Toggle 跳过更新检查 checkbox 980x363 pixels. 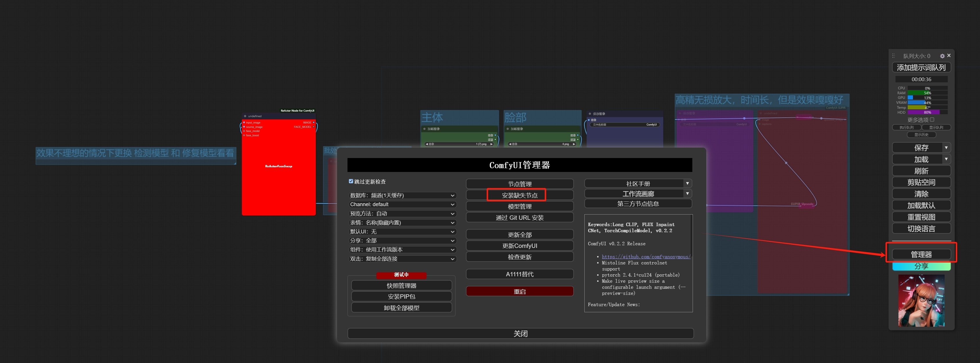[351, 181]
